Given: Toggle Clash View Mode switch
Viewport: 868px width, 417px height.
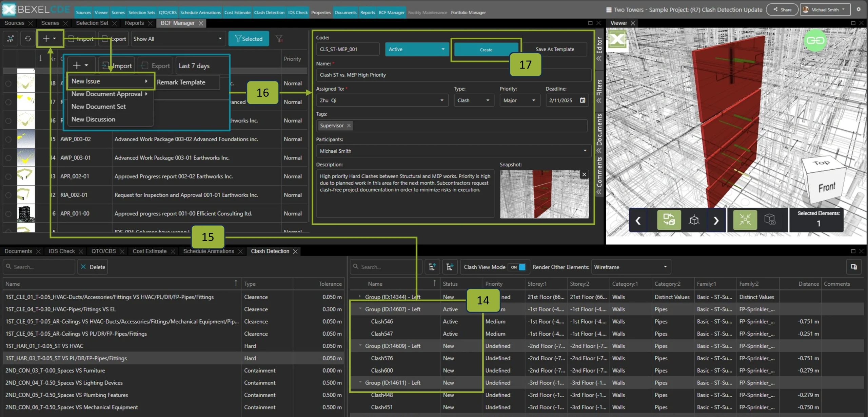Looking at the screenshot, I should point(518,267).
